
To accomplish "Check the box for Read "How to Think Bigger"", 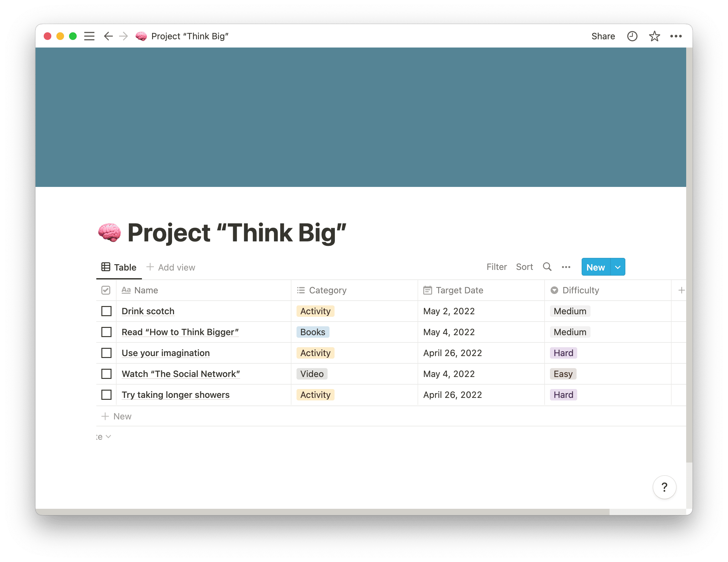I will [106, 332].
